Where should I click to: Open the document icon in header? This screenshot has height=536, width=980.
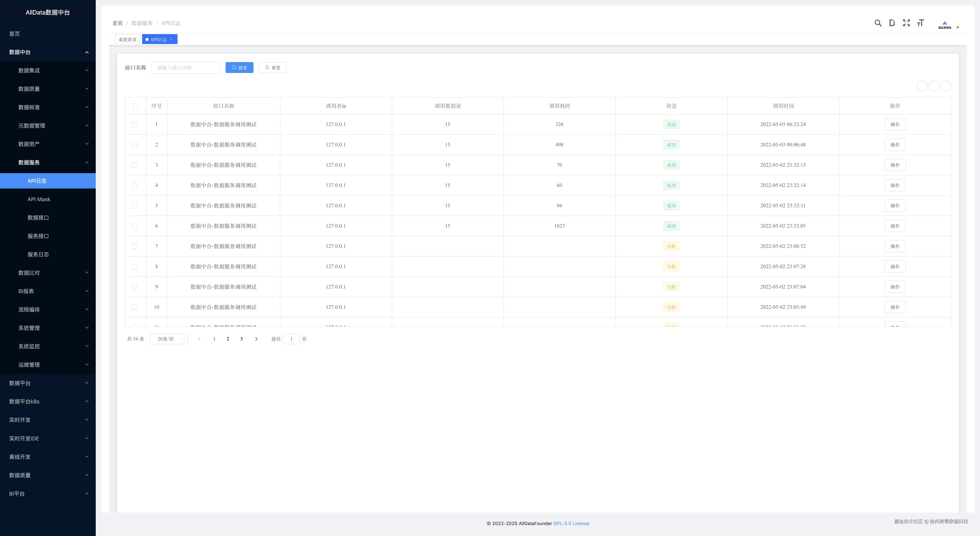(892, 23)
